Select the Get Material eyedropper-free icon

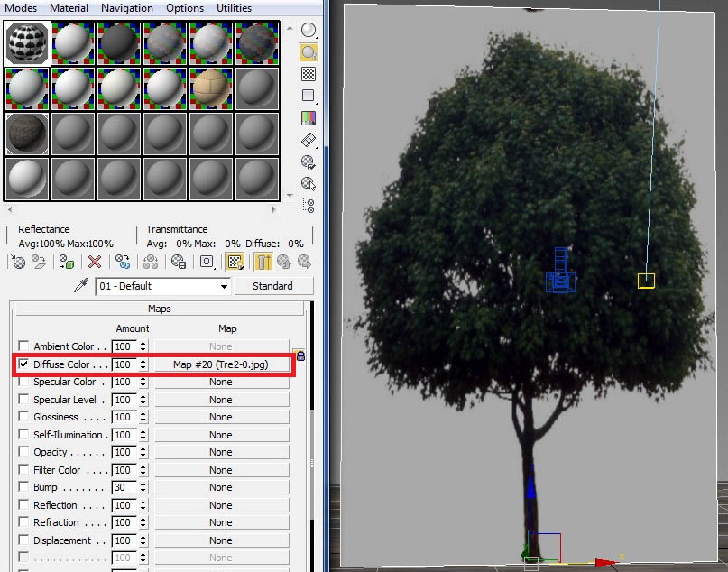[18, 263]
